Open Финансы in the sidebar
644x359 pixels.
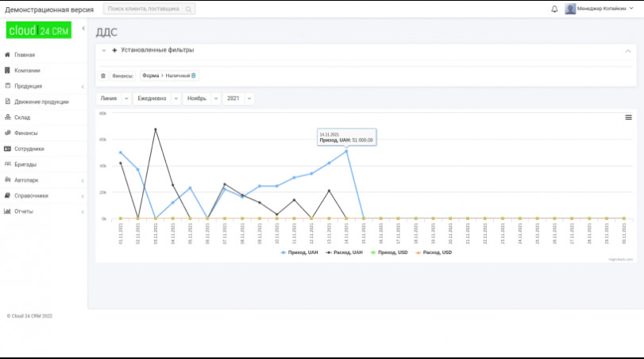pos(25,133)
